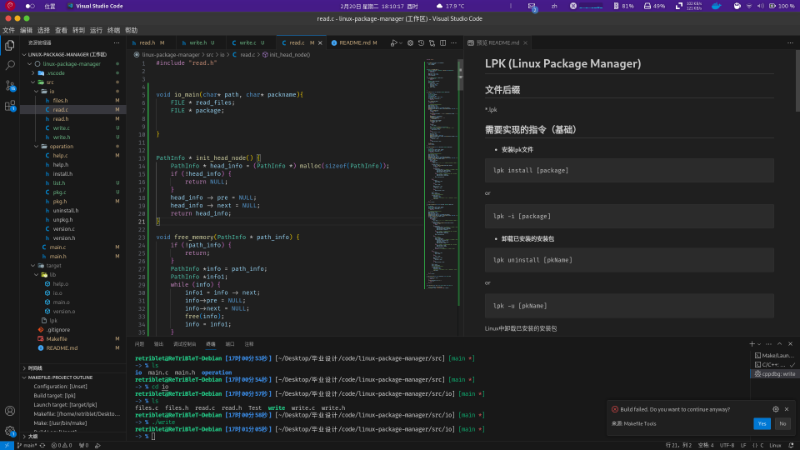
Task: Open the terminal launch profile dropdown arrow
Action: click(759, 344)
